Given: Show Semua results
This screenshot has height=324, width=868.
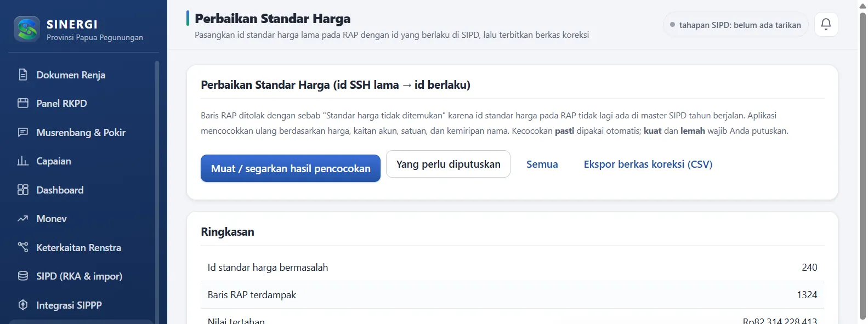Looking at the screenshot, I should point(542,164).
